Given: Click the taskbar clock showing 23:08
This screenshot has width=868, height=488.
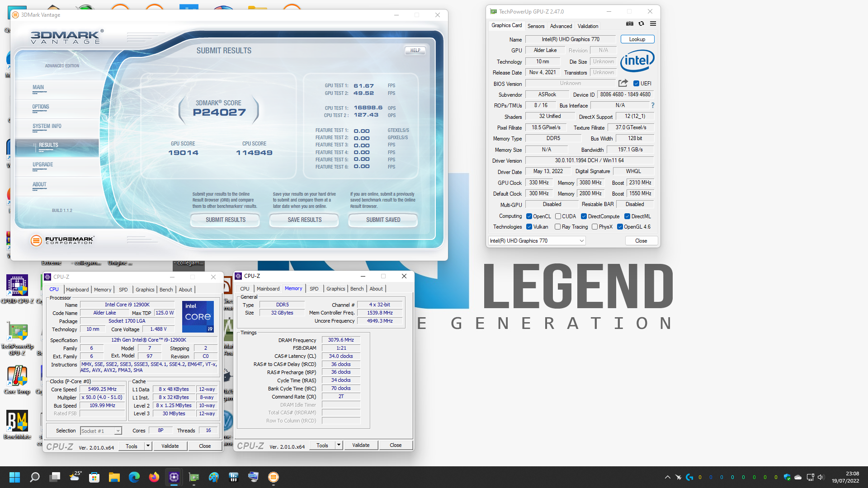Looking at the screenshot, I should (x=845, y=477).
